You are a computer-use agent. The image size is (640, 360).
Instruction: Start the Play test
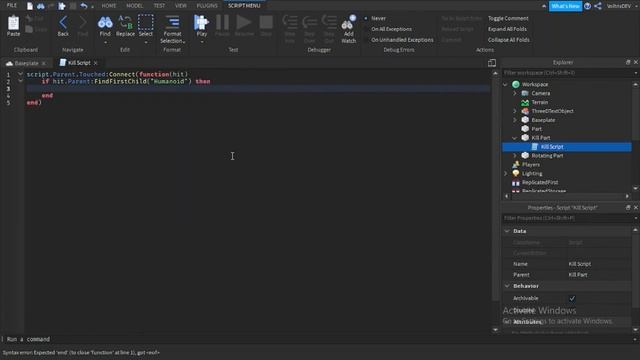[202, 23]
